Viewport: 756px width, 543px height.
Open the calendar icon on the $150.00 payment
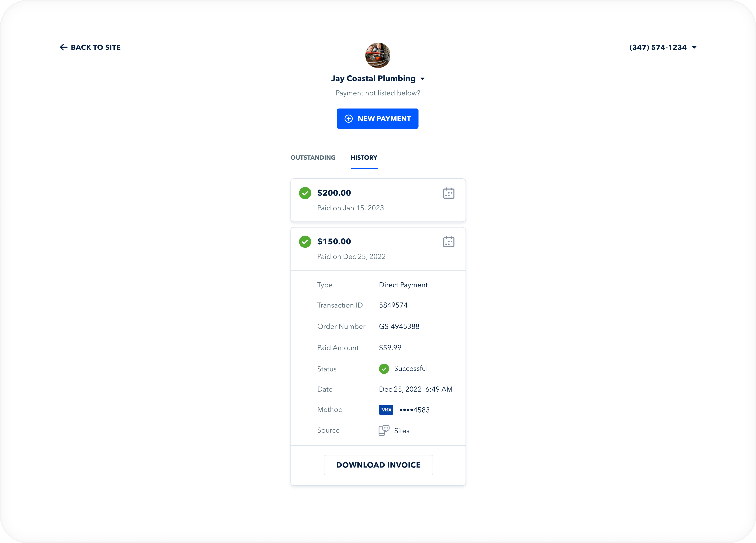click(449, 242)
